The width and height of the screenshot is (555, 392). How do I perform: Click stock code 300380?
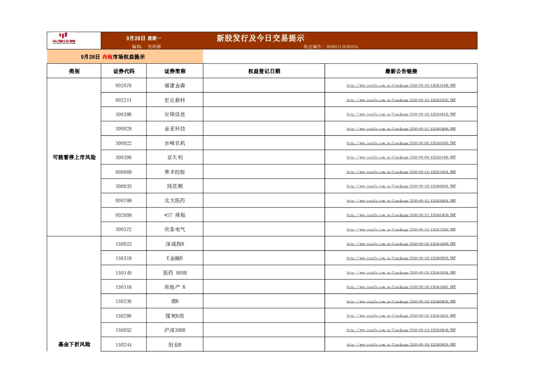click(123, 114)
